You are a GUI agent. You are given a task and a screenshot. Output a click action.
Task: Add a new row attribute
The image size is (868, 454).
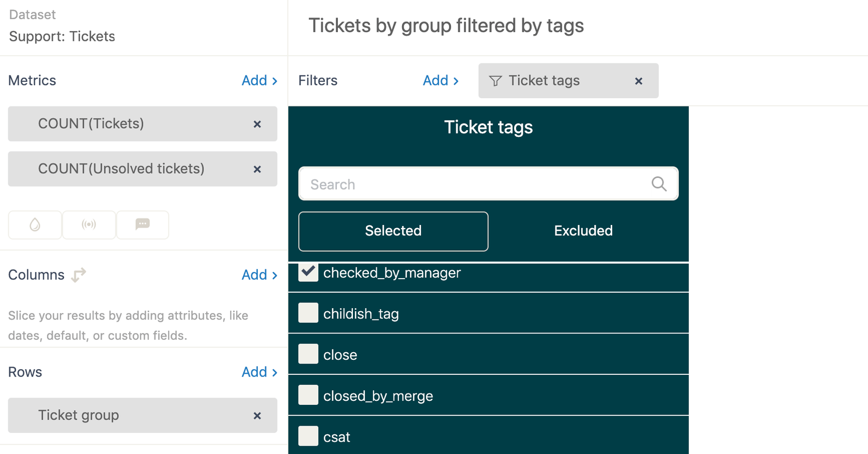(x=259, y=372)
